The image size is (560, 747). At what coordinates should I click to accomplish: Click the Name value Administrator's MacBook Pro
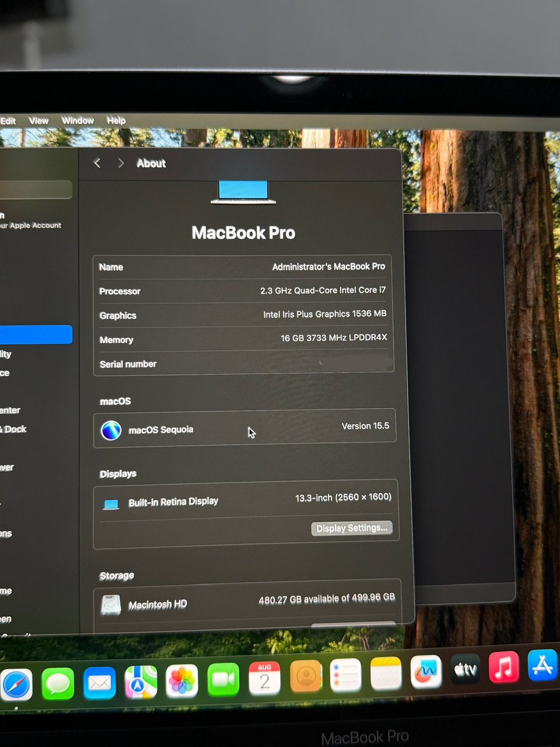point(329,266)
